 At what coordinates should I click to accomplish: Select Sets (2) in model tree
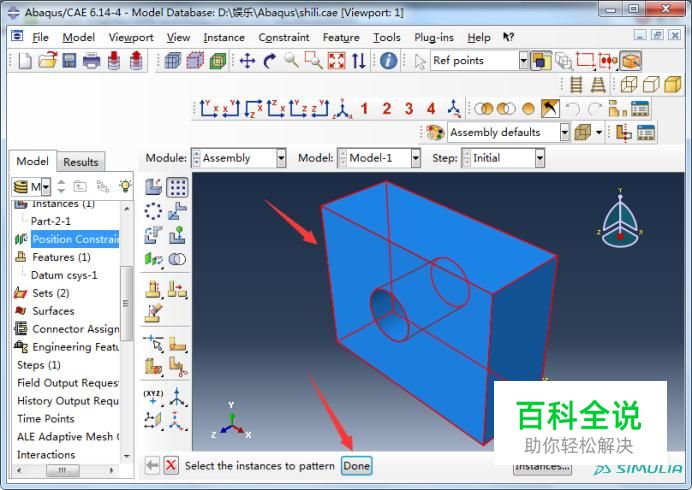pos(50,293)
